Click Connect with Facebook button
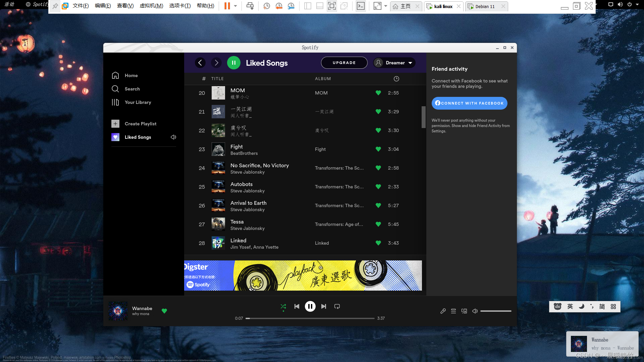Image resolution: width=644 pixels, height=362 pixels. click(469, 103)
